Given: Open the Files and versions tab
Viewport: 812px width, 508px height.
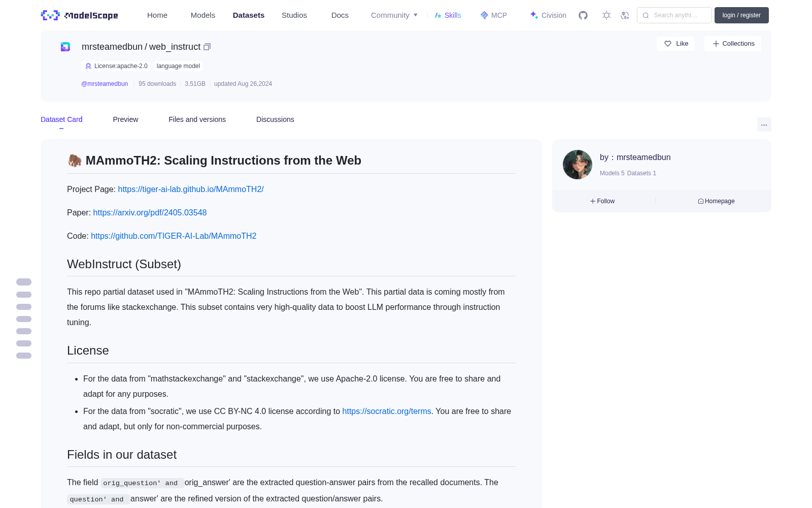Looking at the screenshot, I should point(197,119).
